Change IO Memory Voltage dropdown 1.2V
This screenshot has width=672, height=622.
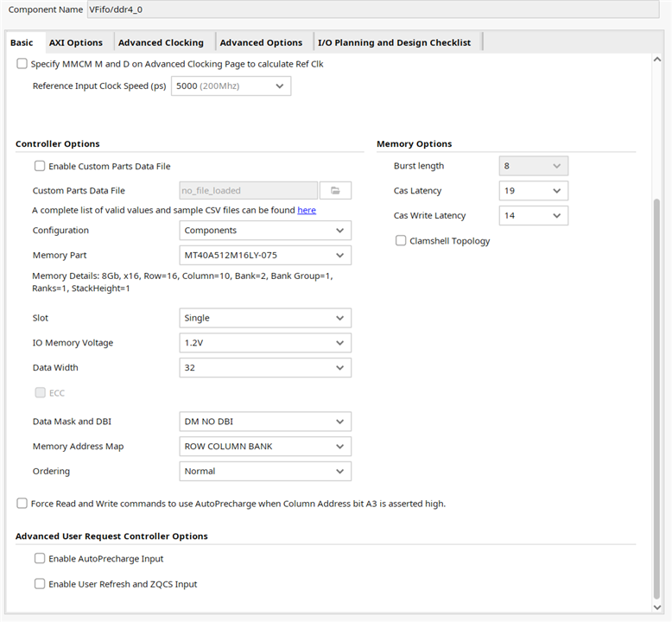pos(265,343)
